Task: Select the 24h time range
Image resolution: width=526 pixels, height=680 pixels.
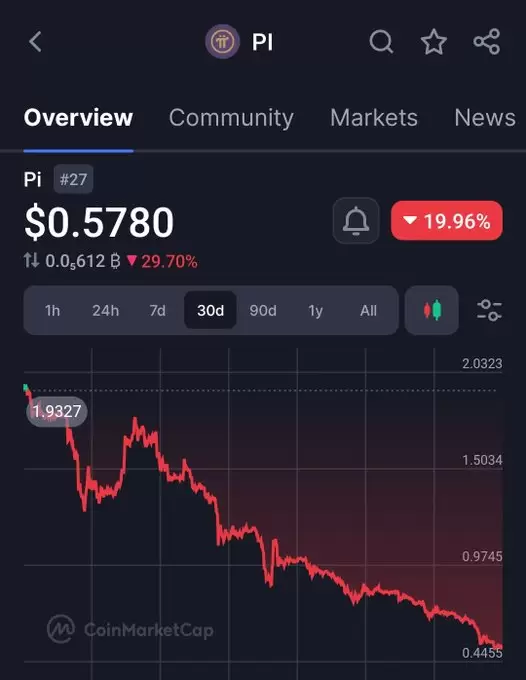Action: (105, 311)
